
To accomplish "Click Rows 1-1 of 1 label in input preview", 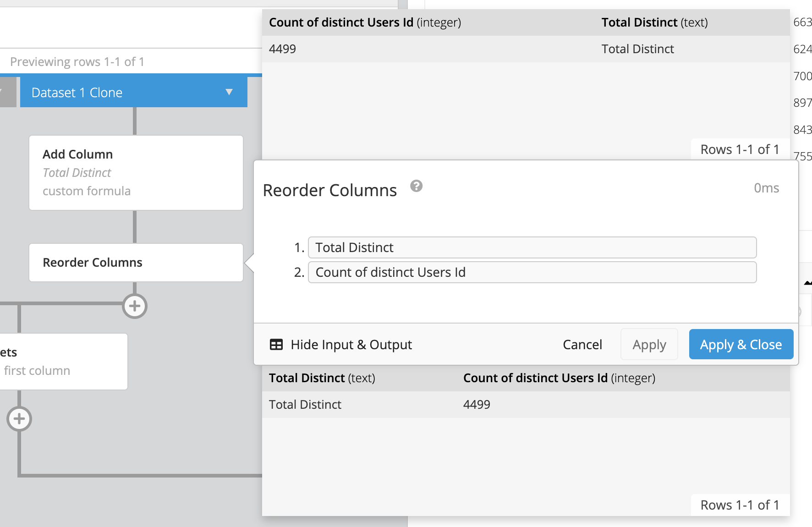I will [740, 149].
